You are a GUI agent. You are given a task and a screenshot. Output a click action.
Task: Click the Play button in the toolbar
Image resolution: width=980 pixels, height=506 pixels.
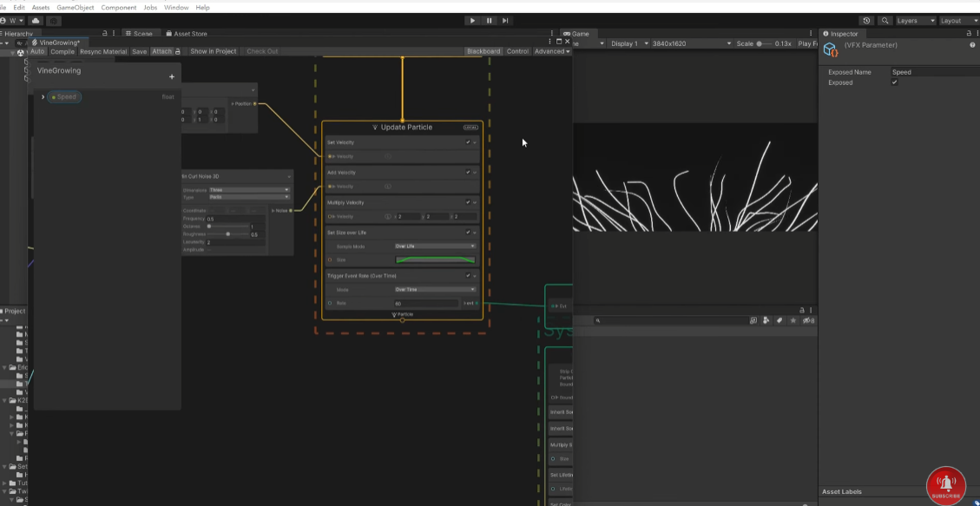click(472, 20)
